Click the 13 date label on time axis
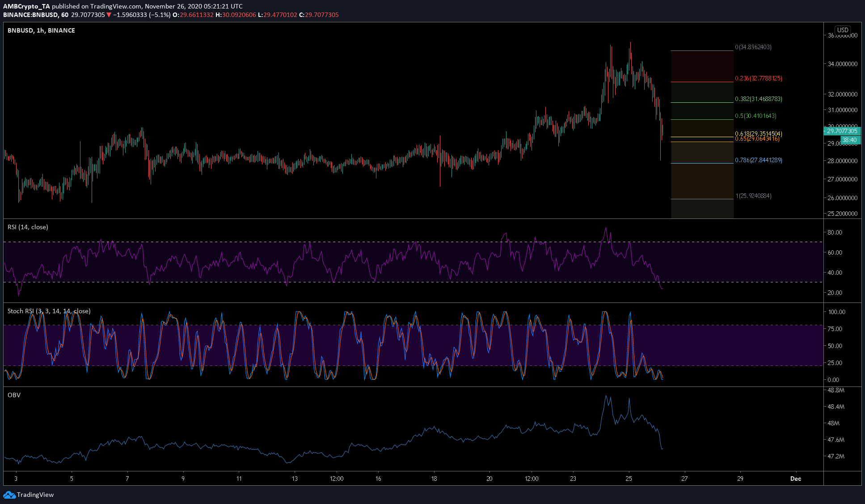 click(295, 479)
